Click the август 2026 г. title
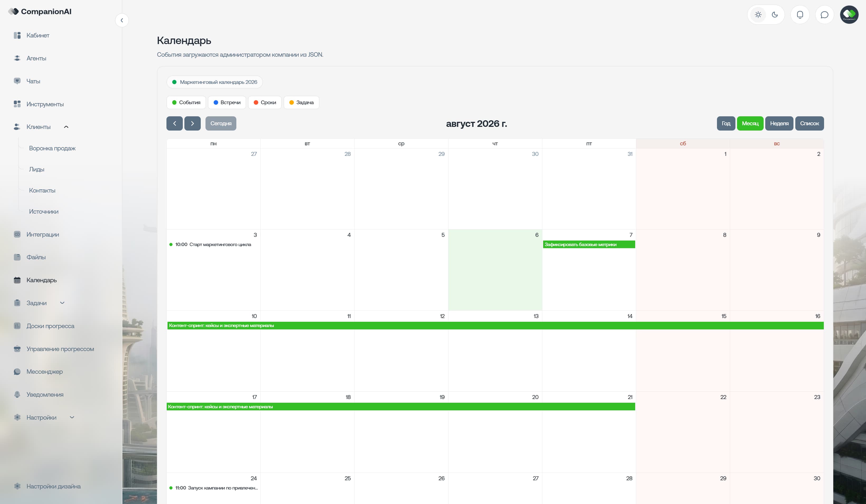Screen dimensions: 866x504 click(476, 124)
